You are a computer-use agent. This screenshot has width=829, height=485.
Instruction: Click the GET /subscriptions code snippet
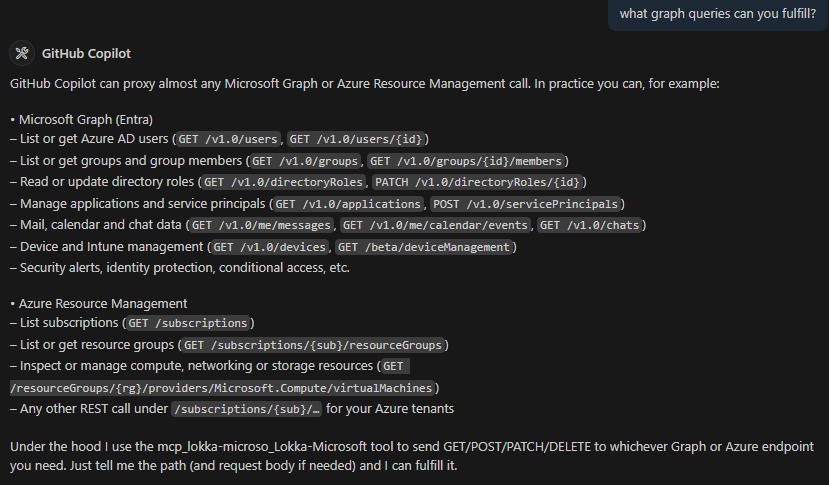tap(187, 323)
